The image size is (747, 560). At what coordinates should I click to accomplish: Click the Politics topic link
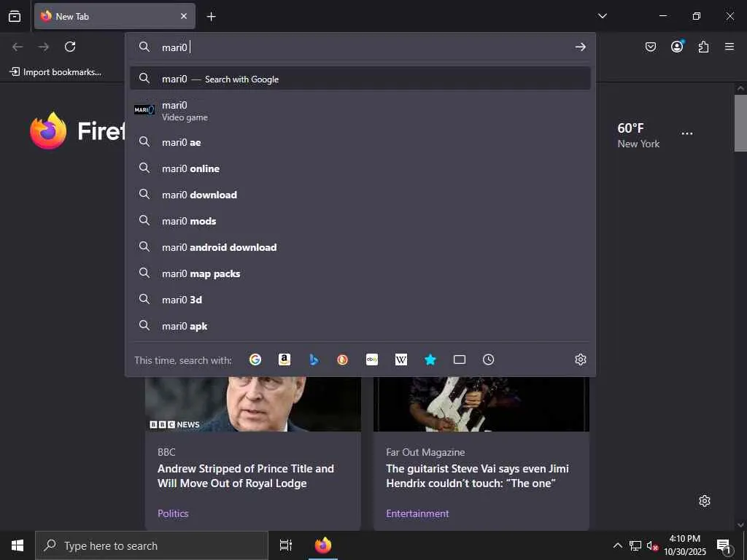pyautogui.click(x=173, y=513)
